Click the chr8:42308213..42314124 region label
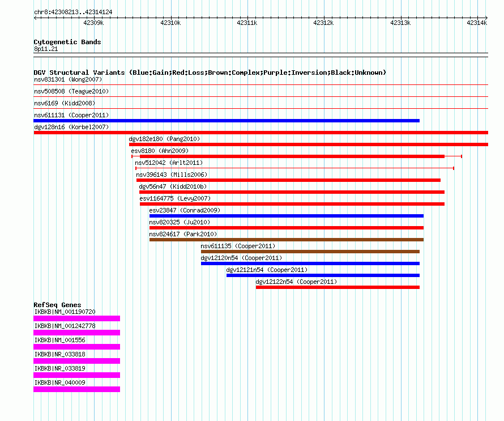Viewport: 504px width, 421px height. point(73,12)
